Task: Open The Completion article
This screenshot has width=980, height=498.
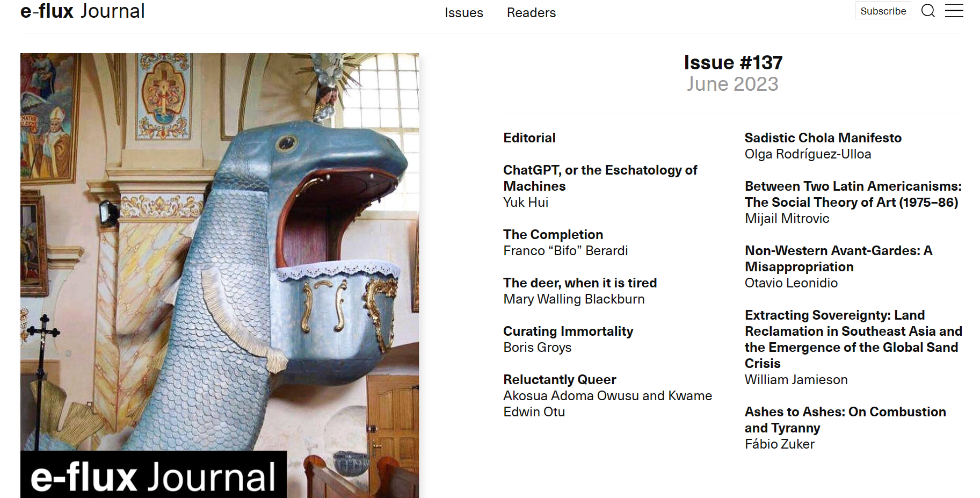Action: click(x=553, y=235)
